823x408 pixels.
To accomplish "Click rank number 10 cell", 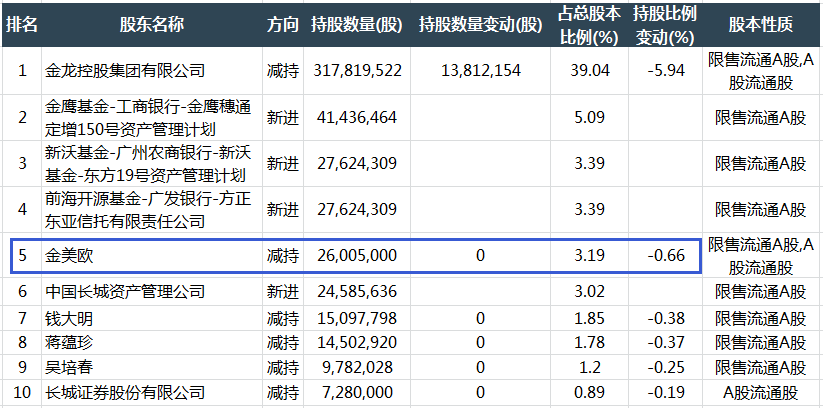I will point(22,392).
